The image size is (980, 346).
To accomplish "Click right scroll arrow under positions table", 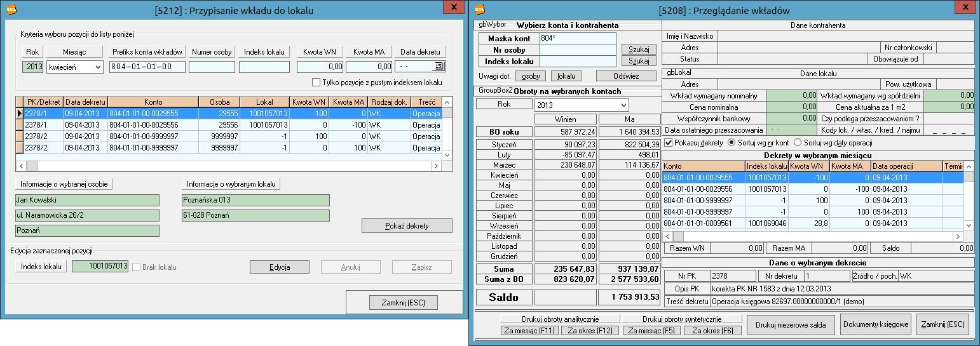I will (x=435, y=166).
